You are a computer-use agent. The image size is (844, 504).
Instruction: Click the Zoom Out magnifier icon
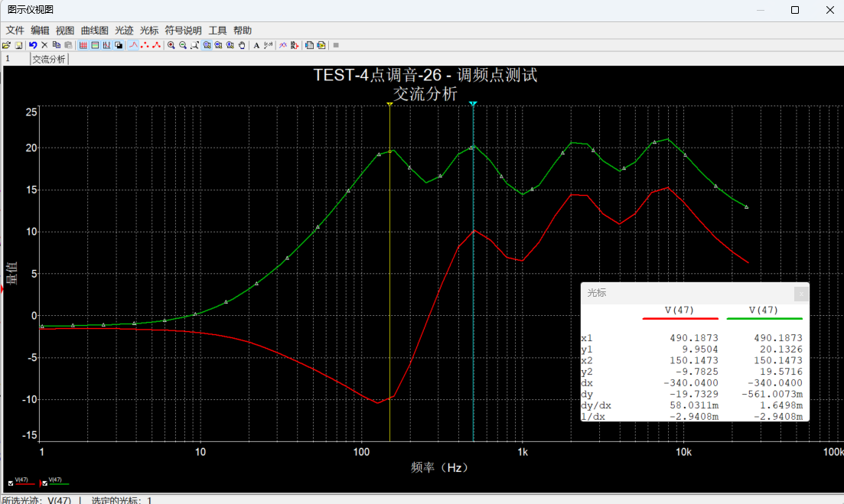pyautogui.click(x=183, y=45)
